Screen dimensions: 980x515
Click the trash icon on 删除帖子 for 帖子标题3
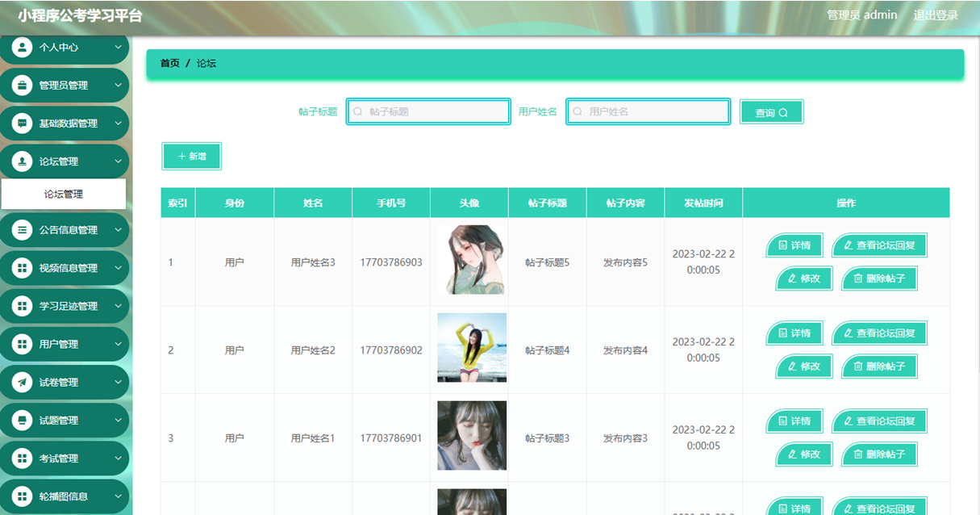point(857,454)
